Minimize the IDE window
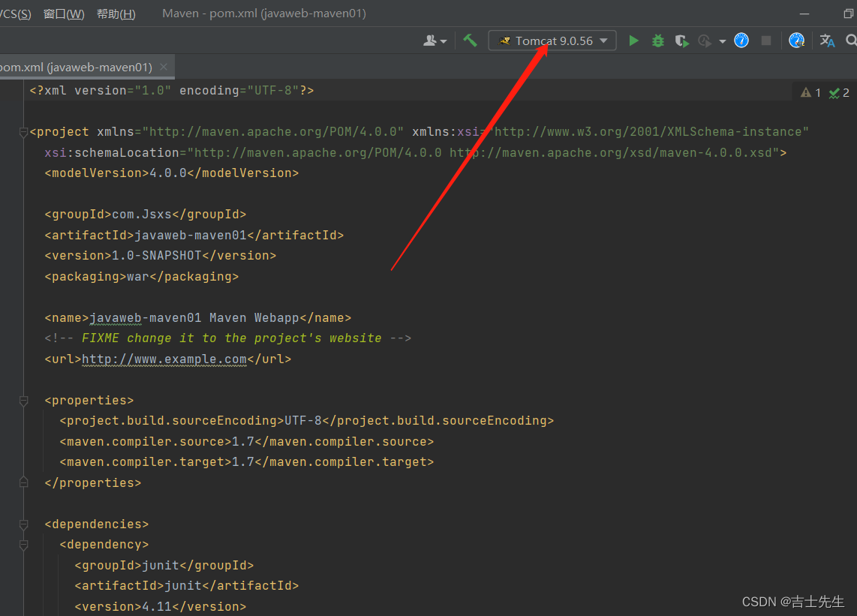 (804, 14)
